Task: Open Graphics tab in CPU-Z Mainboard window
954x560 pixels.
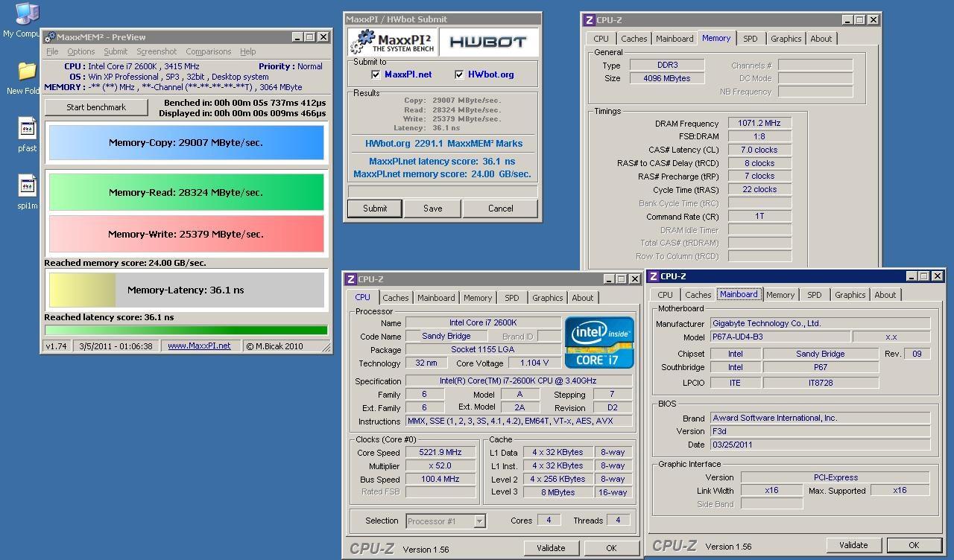Action: (850, 295)
